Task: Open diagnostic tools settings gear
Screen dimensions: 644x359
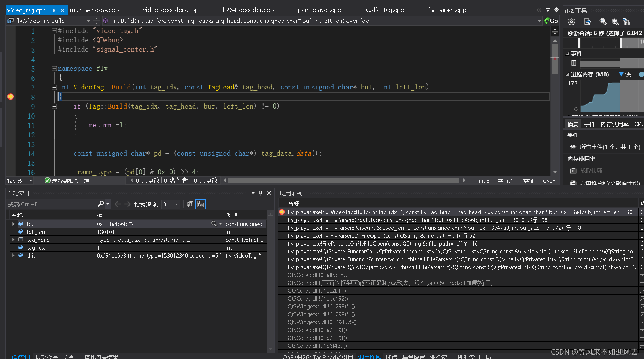Action: [x=571, y=22]
